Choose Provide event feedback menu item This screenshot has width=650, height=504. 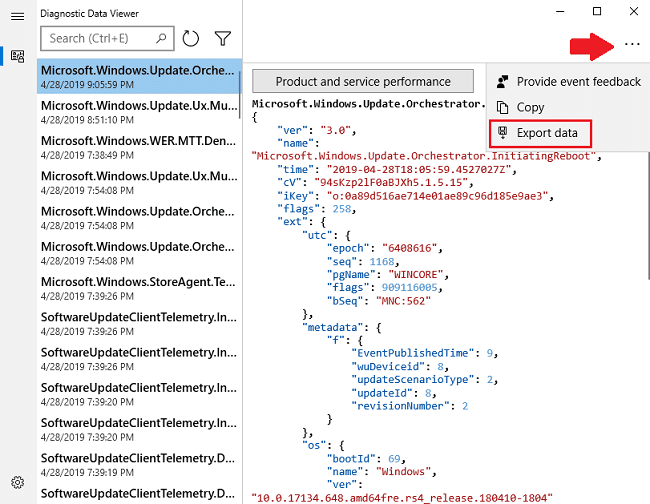569,82
